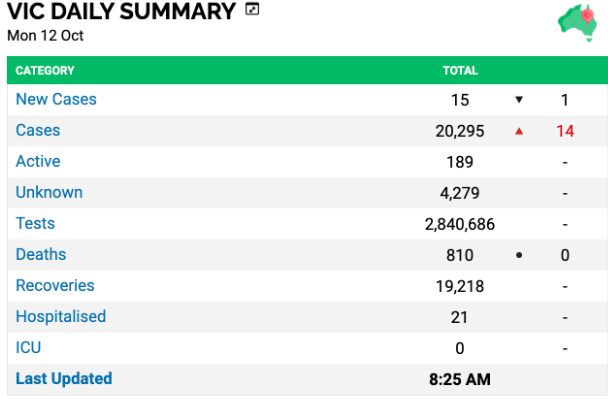Click the black down arrow beside New Cases

point(519,100)
